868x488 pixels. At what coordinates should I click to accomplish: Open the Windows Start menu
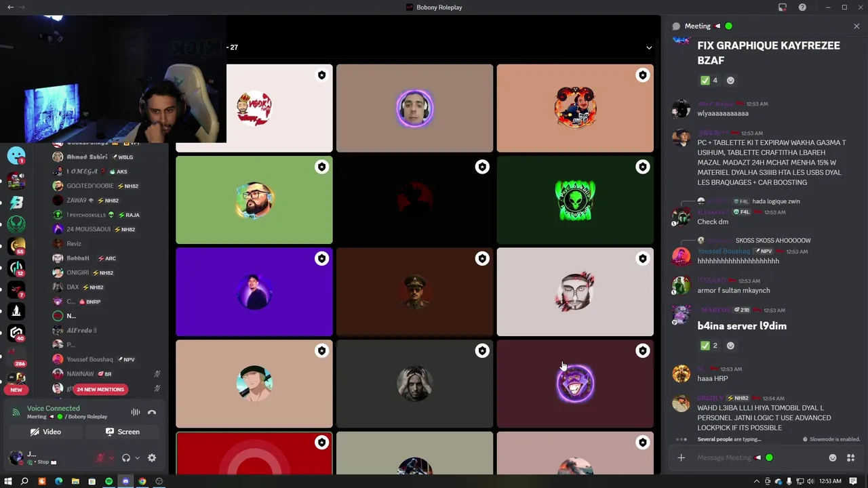7,481
